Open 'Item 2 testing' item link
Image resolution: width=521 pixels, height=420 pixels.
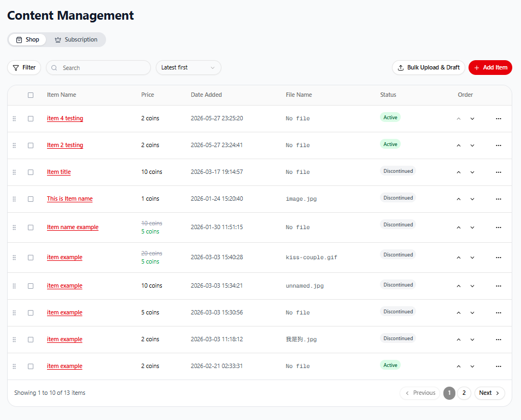click(65, 145)
